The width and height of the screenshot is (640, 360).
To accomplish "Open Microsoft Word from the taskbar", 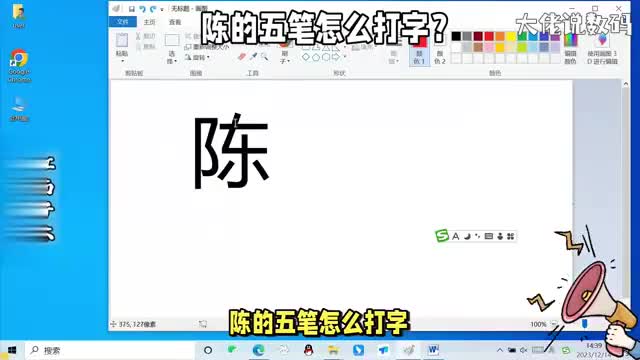I will pyautogui.click(x=433, y=350).
